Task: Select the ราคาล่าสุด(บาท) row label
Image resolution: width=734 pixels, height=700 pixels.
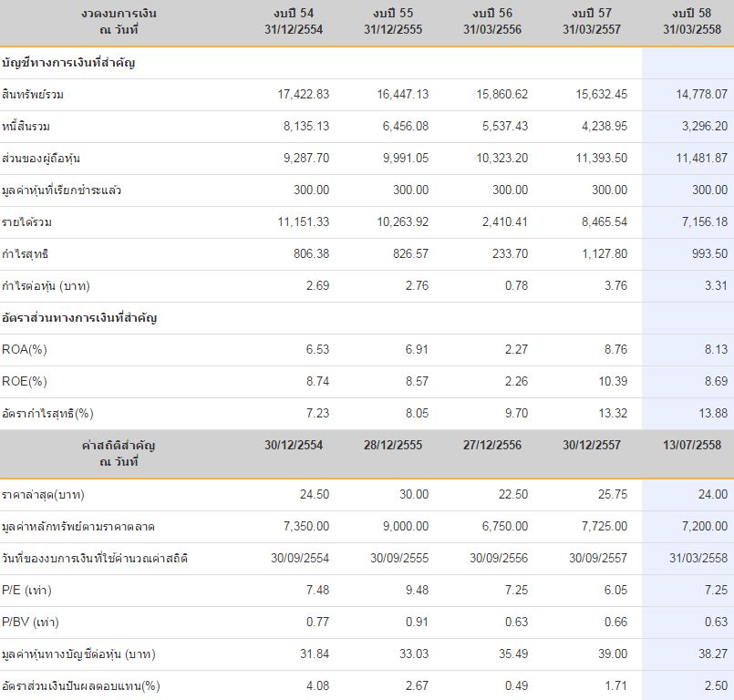Action: pos(43,495)
